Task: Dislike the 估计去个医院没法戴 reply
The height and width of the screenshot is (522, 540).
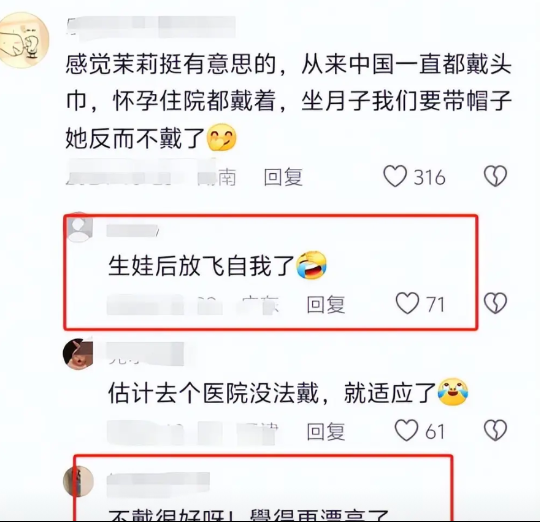Action: [x=495, y=430]
